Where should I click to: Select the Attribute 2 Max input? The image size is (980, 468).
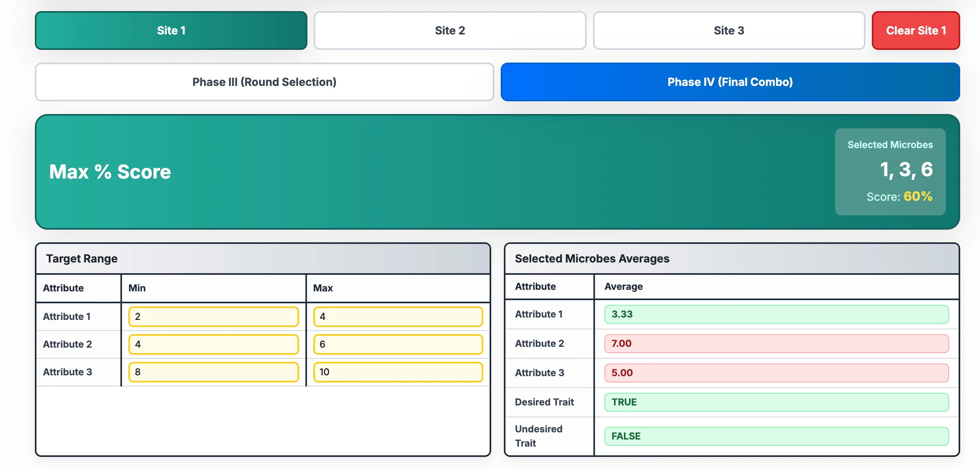click(x=397, y=344)
